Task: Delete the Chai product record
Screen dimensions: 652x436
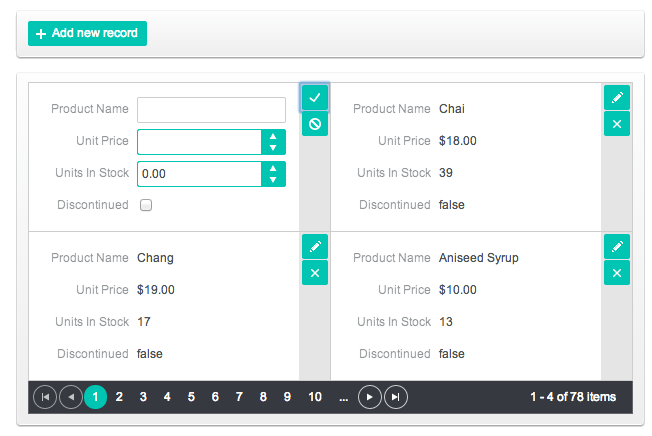Action: 617,124
